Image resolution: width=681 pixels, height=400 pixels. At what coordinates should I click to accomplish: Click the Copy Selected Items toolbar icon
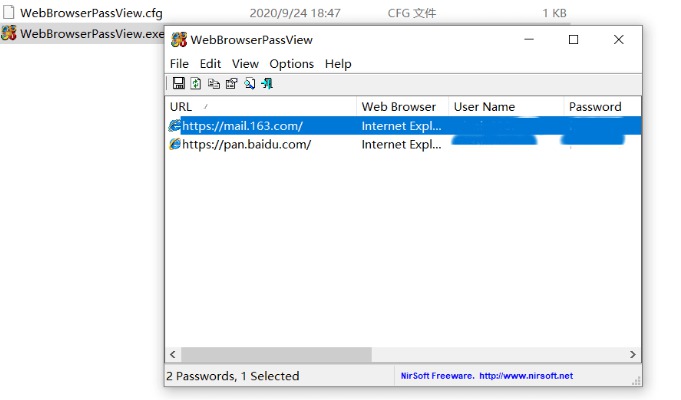point(213,83)
